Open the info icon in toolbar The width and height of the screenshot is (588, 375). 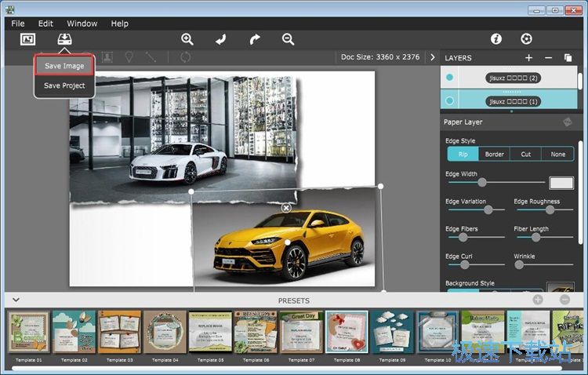pos(496,39)
